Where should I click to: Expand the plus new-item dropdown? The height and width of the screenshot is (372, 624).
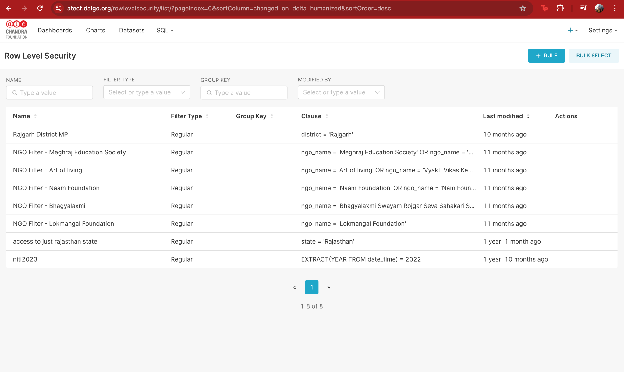[x=572, y=30]
